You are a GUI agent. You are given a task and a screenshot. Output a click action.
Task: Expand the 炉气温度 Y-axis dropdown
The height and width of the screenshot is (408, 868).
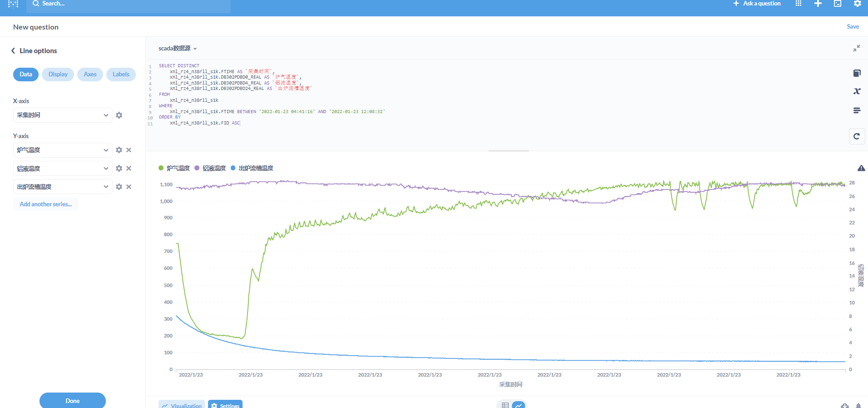pyautogui.click(x=63, y=150)
